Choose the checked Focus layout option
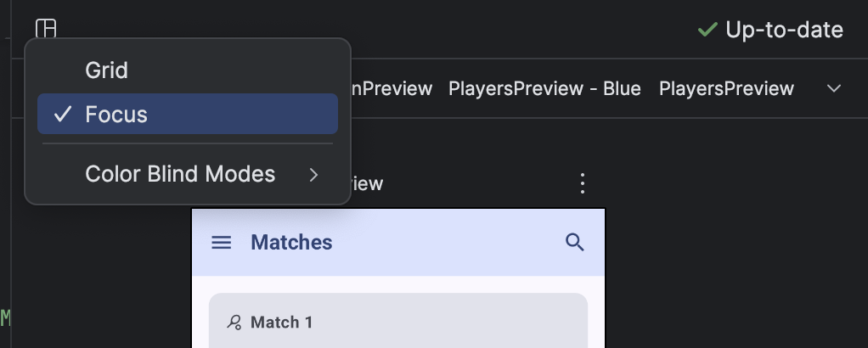The height and width of the screenshot is (348, 868). [116, 115]
